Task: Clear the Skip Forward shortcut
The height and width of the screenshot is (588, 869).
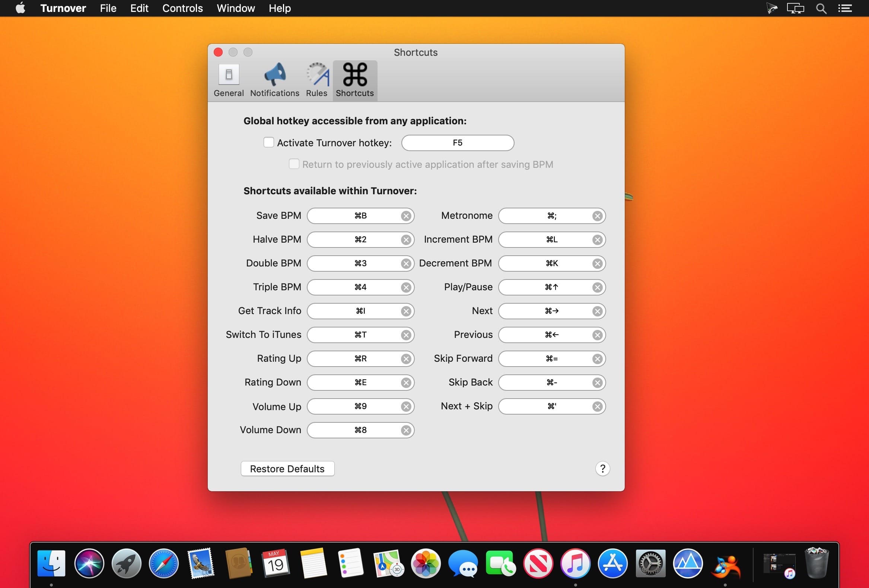Action: coord(597,359)
